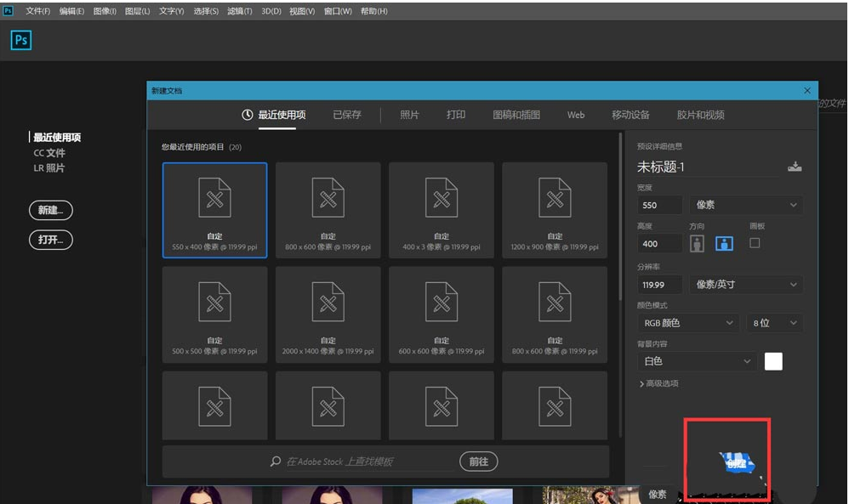The height and width of the screenshot is (504, 849).
Task: Expand 高级选项 advanced options
Action: pyautogui.click(x=658, y=383)
